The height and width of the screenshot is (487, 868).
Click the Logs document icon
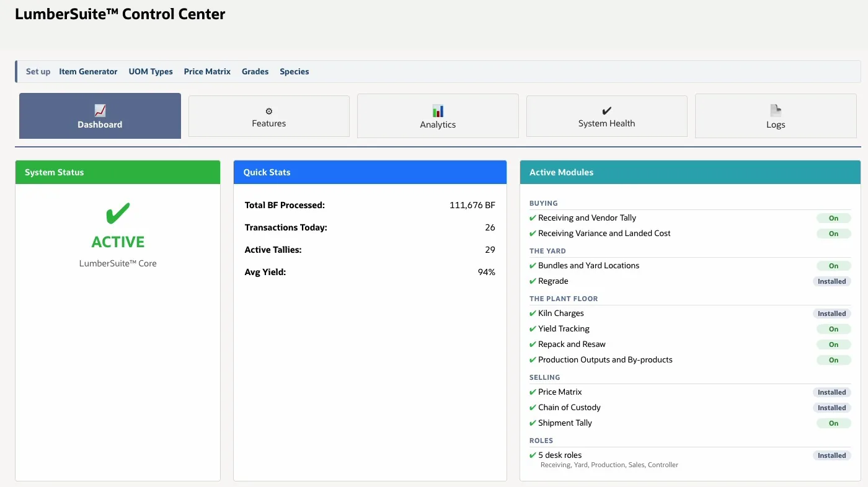(x=776, y=111)
